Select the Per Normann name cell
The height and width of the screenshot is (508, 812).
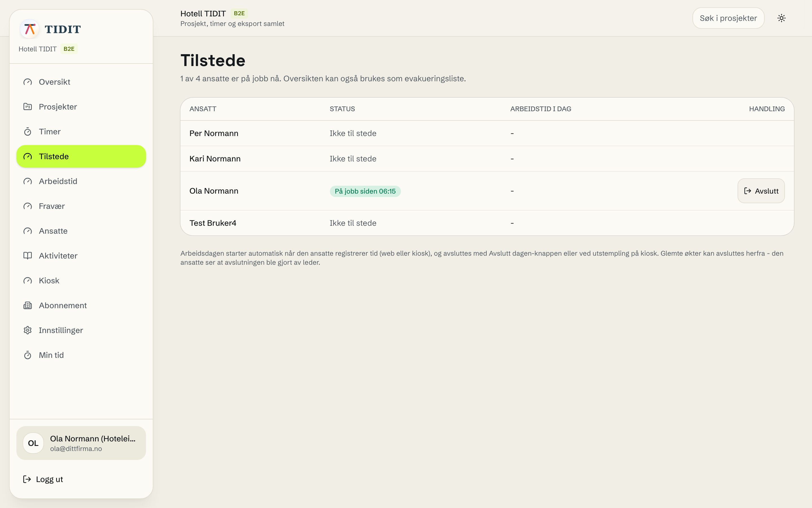pyautogui.click(x=214, y=133)
